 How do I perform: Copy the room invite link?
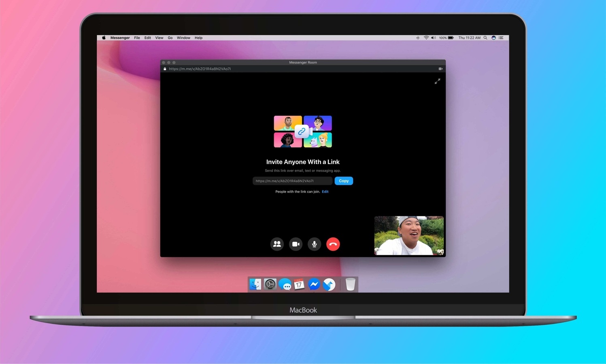344,181
